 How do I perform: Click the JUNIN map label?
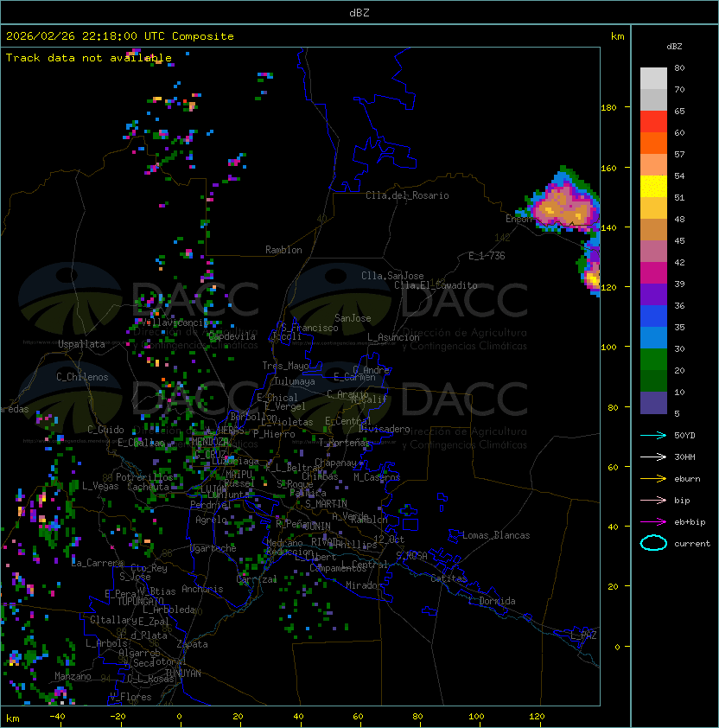[x=317, y=526]
